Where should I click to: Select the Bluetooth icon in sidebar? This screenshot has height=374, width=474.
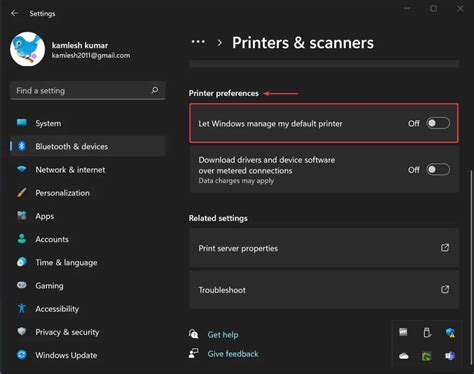(22, 146)
